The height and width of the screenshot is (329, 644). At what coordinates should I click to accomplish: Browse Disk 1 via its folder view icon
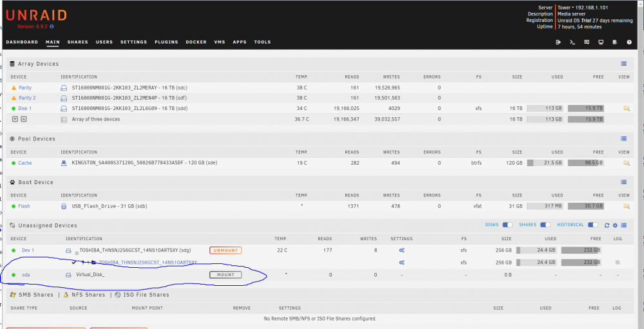[x=627, y=108]
